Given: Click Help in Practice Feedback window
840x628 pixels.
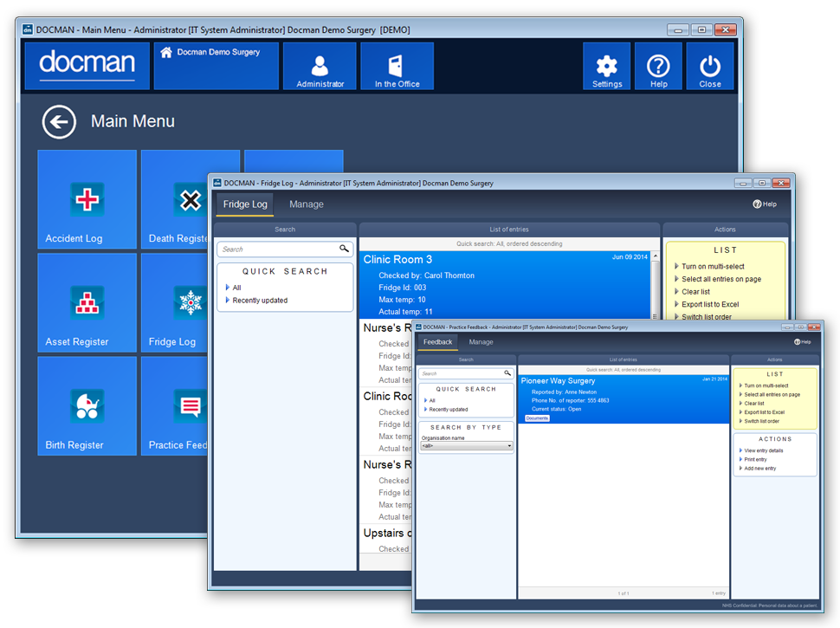Looking at the screenshot, I should click(803, 342).
